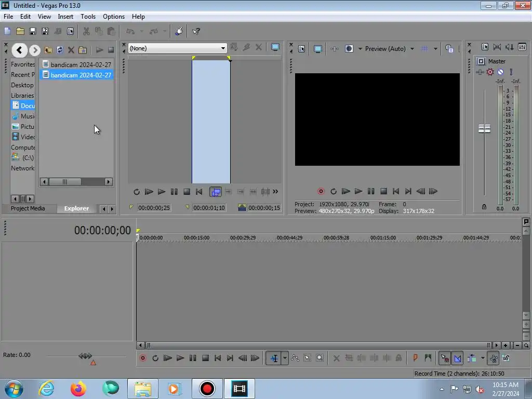Screen dimensions: 532x399
Task: Click the Preview on External Monitor icon
Action: (x=318, y=49)
